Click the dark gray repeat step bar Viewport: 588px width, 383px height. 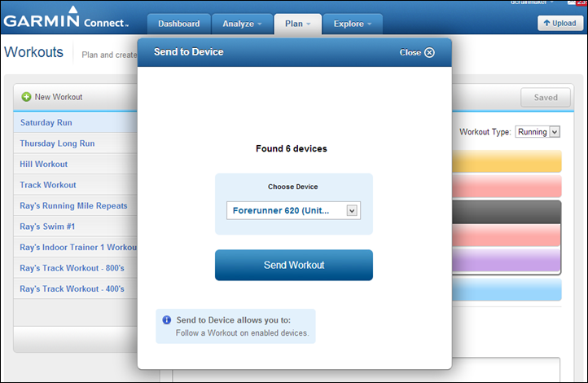pos(507,213)
